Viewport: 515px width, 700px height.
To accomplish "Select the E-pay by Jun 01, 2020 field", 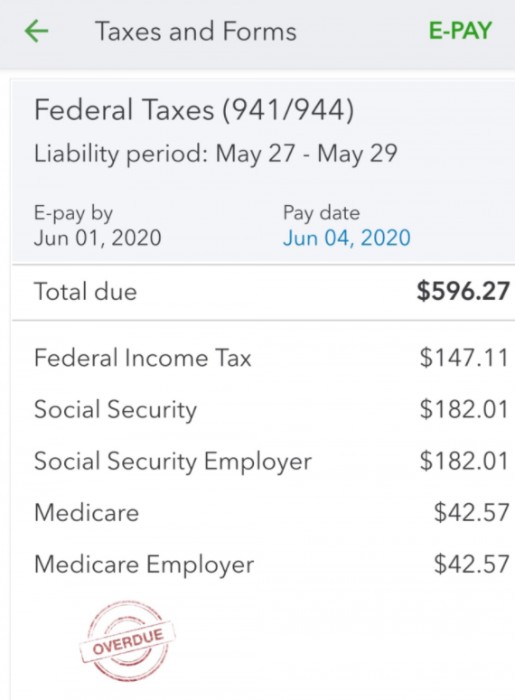I will tap(98, 225).
